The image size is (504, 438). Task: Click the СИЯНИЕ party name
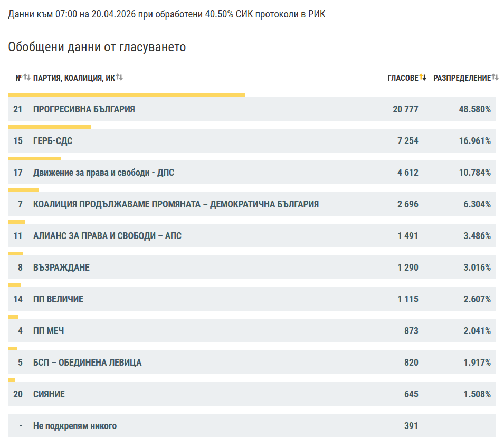pos(49,394)
